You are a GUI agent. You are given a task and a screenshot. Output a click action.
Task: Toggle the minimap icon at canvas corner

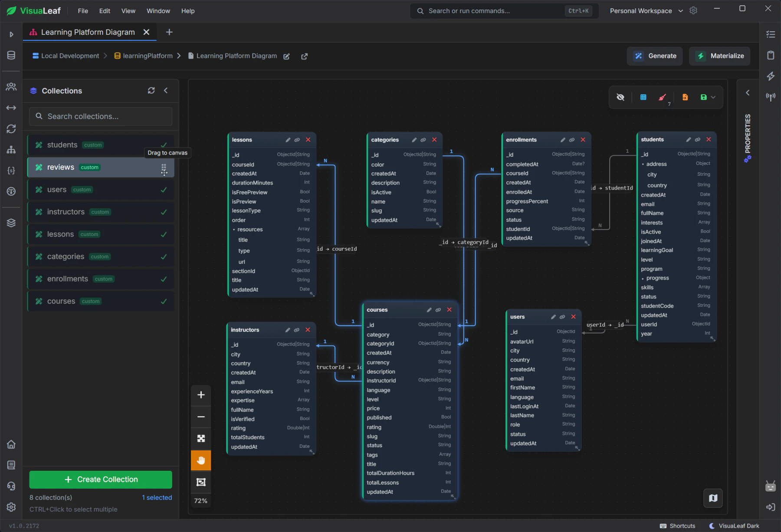(x=713, y=498)
